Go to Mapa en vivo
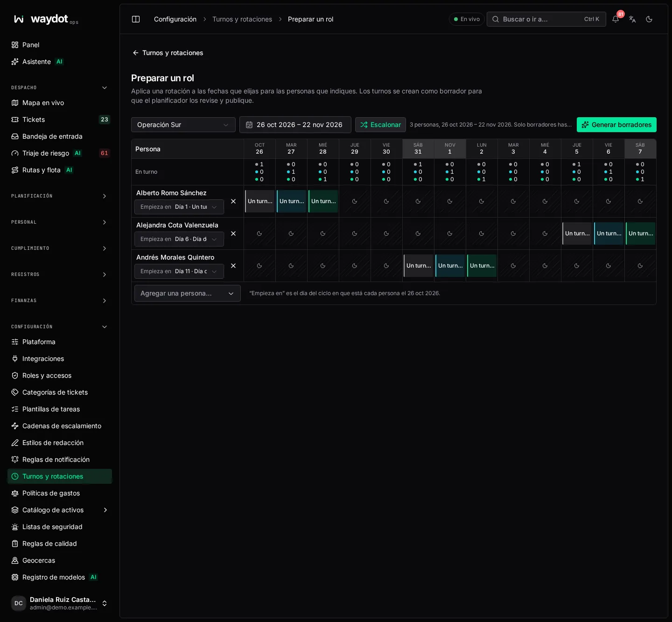The width and height of the screenshot is (672, 622). 60,103
